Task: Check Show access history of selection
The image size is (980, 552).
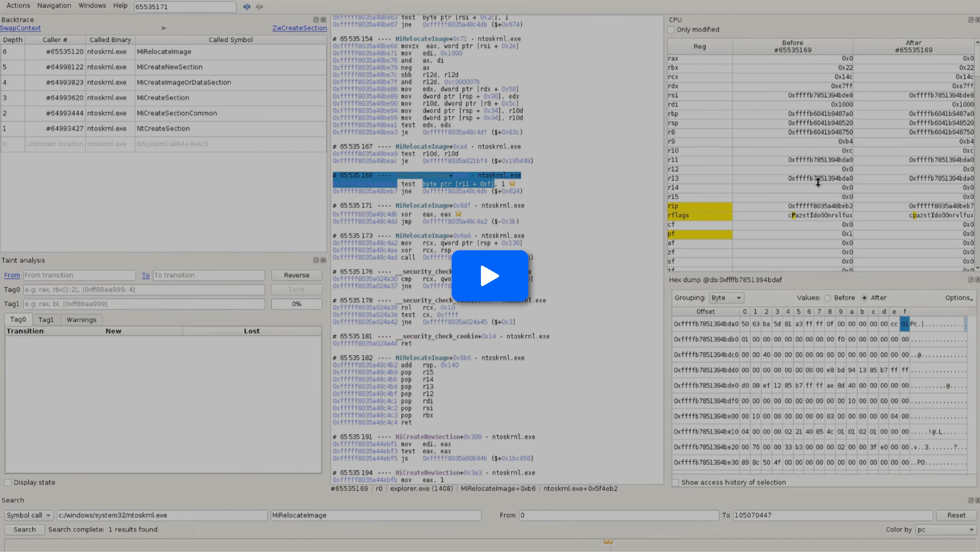Action: tap(676, 483)
